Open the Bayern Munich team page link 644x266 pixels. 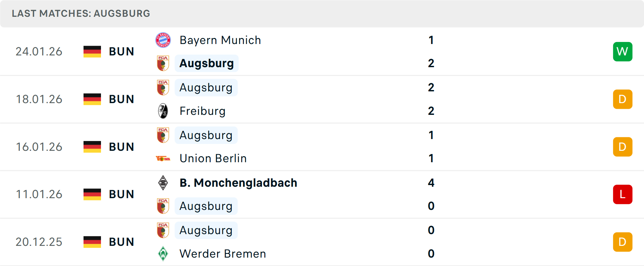[220, 40]
